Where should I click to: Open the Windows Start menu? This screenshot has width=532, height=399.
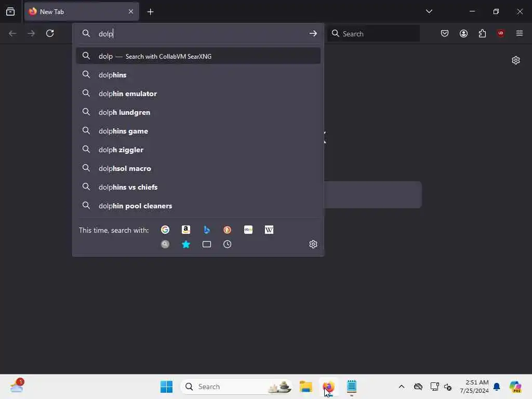coord(167,387)
